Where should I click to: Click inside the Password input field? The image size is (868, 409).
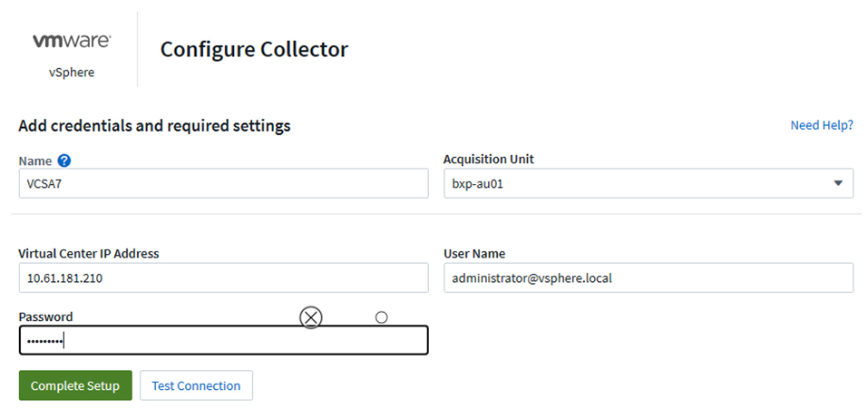click(x=222, y=341)
